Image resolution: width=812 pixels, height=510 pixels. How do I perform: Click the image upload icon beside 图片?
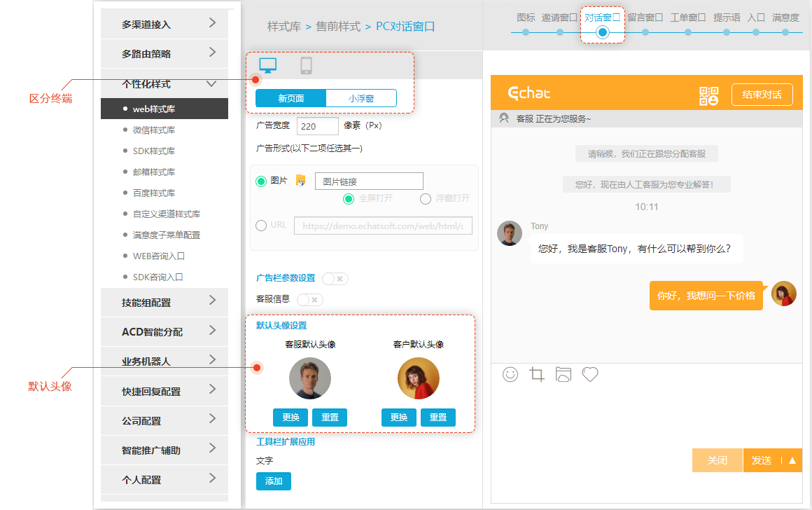pos(301,181)
